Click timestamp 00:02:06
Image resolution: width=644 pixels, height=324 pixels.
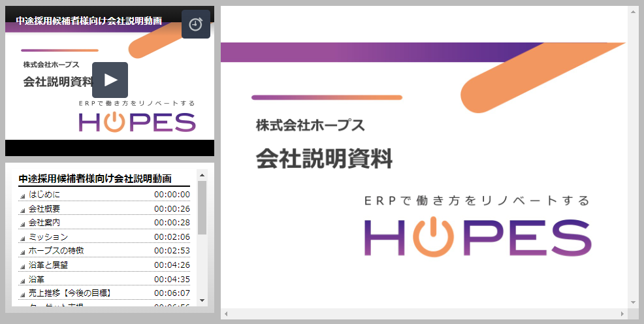[x=172, y=237]
